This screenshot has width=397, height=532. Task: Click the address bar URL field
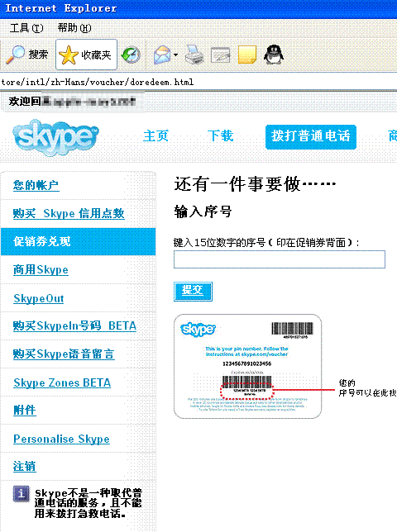pos(198,82)
